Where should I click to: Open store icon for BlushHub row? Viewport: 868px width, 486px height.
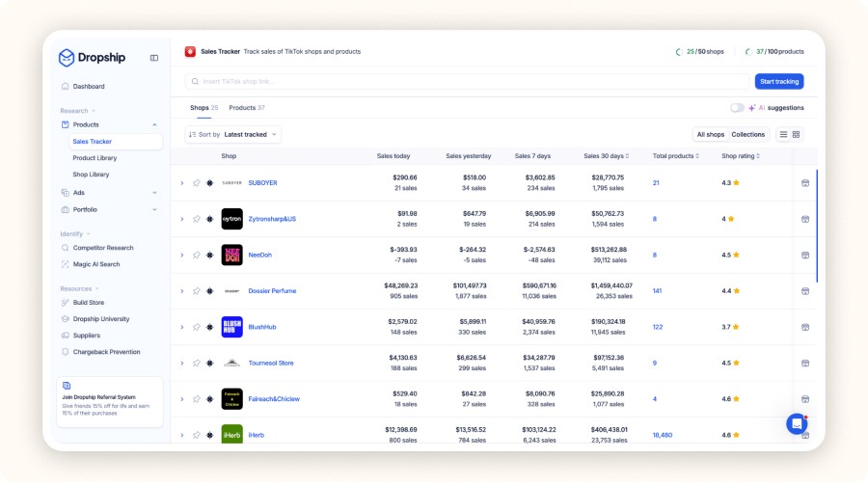point(805,327)
